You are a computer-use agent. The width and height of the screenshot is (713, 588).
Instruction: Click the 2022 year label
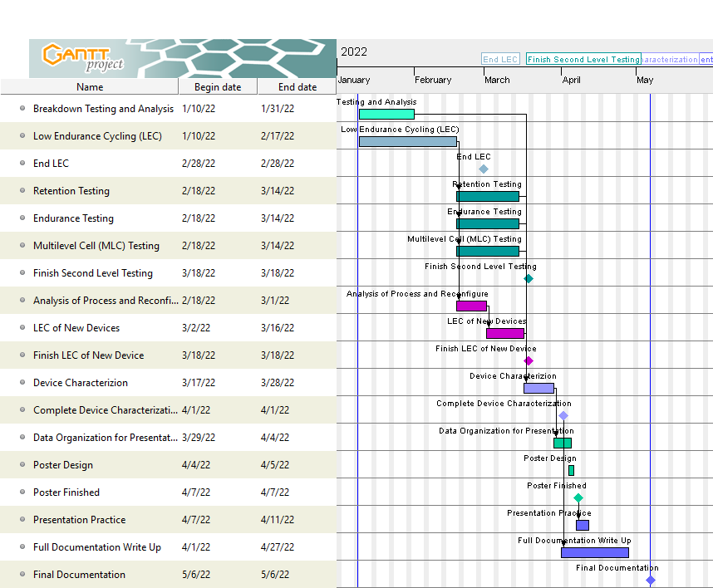(354, 51)
